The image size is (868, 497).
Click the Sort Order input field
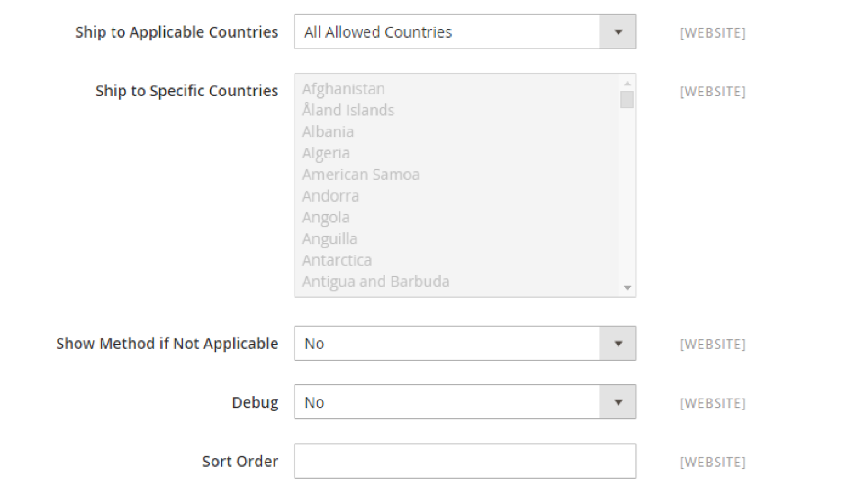pyautogui.click(x=465, y=461)
